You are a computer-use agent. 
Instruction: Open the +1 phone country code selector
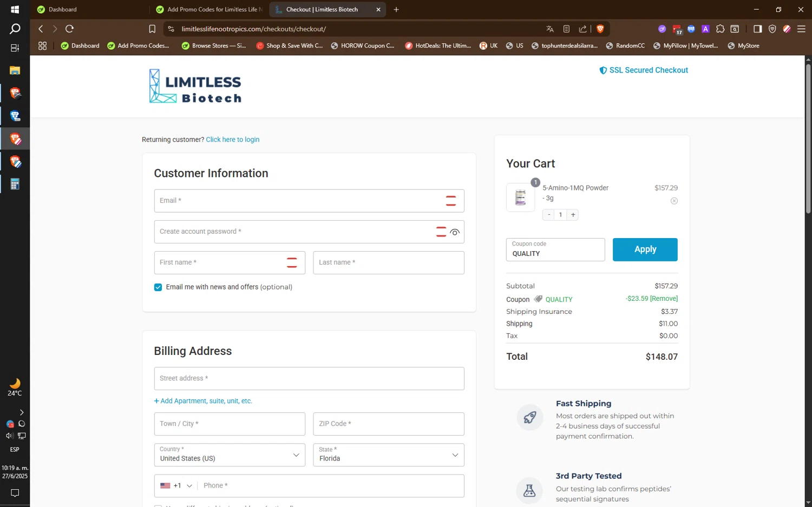[176, 485]
